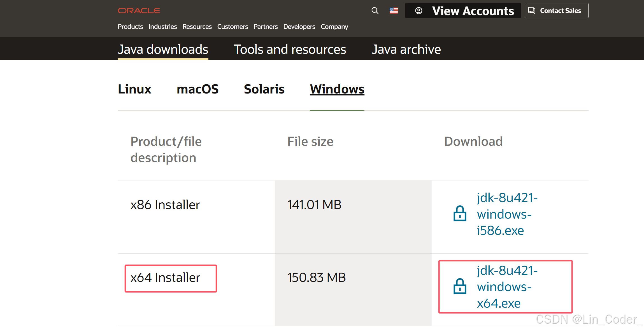The image size is (644, 330).
Task: Switch to Java archive tab
Action: coord(406,49)
